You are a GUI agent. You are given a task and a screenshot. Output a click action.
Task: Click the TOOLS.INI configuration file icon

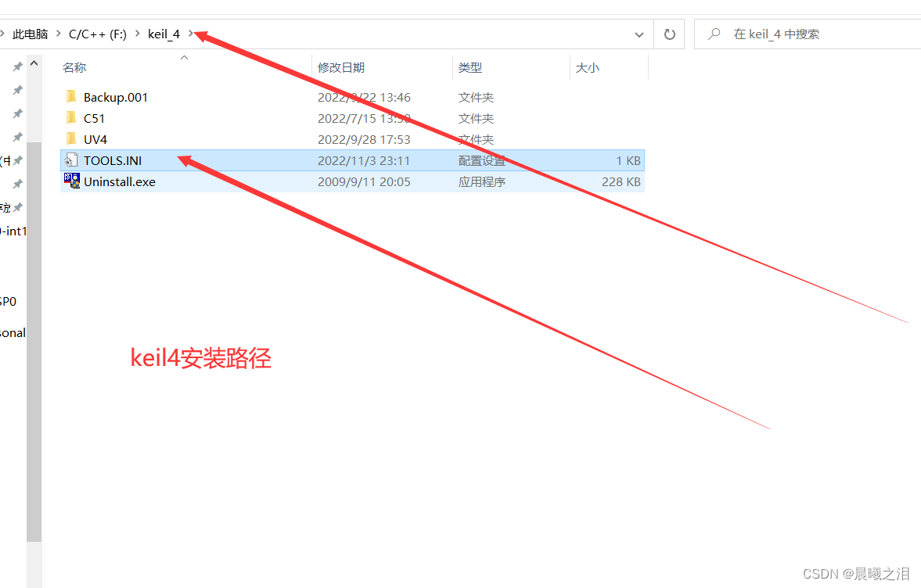pyautogui.click(x=72, y=160)
